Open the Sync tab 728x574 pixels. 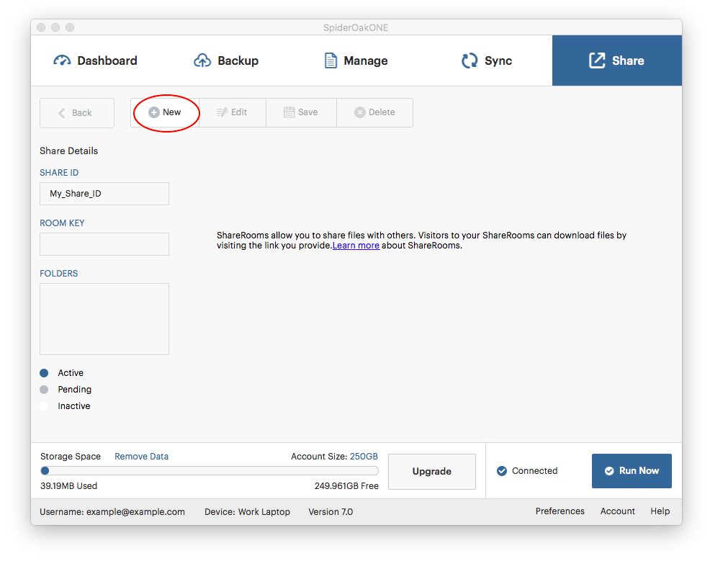tap(487, 60)
